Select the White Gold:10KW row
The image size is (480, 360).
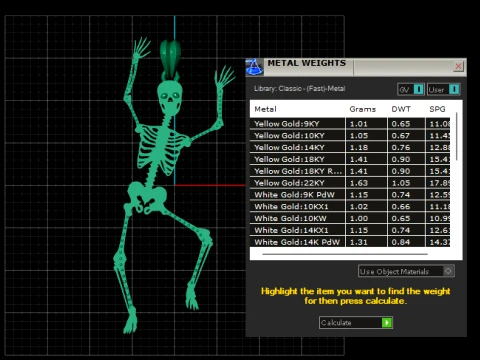click(350, 218)
